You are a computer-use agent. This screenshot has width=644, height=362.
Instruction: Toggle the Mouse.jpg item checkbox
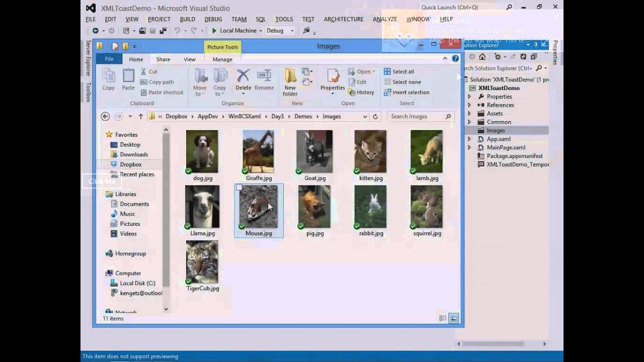click(x=239, y=188)
